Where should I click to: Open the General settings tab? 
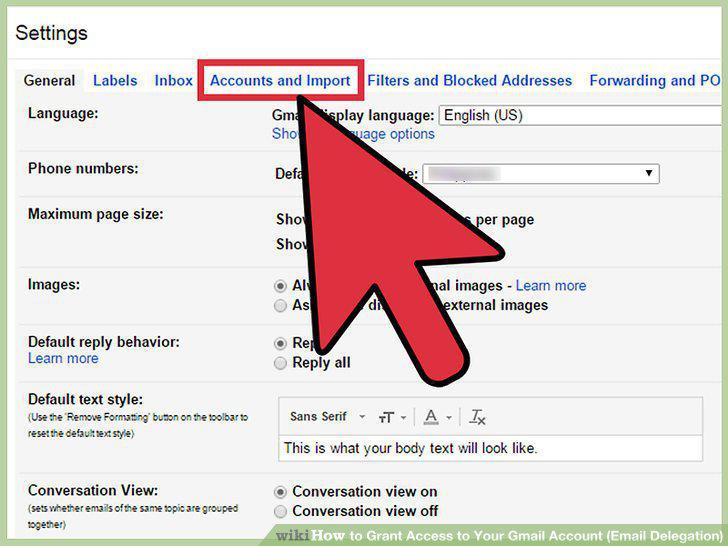49,81
